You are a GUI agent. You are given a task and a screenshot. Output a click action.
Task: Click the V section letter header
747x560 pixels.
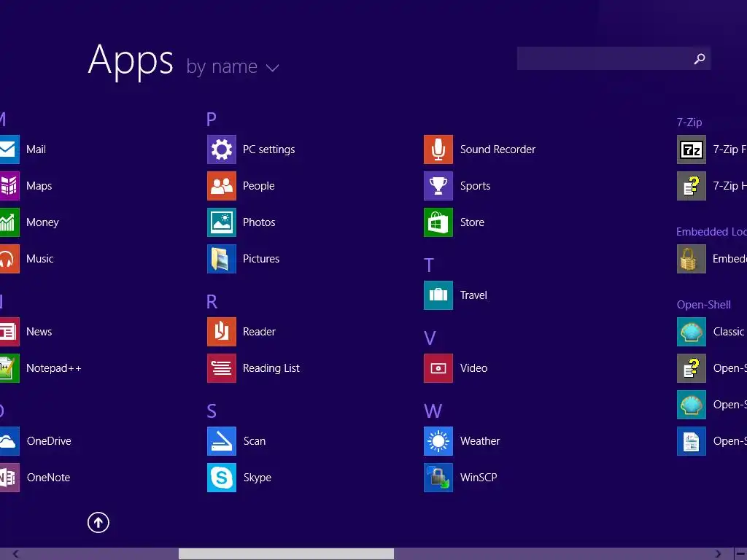(x=430, y=338)
